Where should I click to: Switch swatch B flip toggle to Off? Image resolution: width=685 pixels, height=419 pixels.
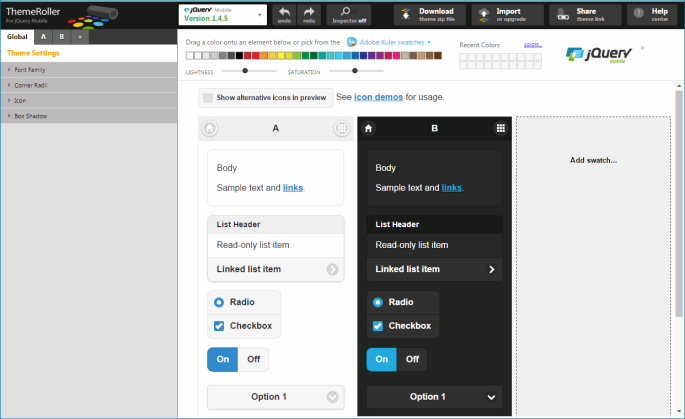click(412, 359)
